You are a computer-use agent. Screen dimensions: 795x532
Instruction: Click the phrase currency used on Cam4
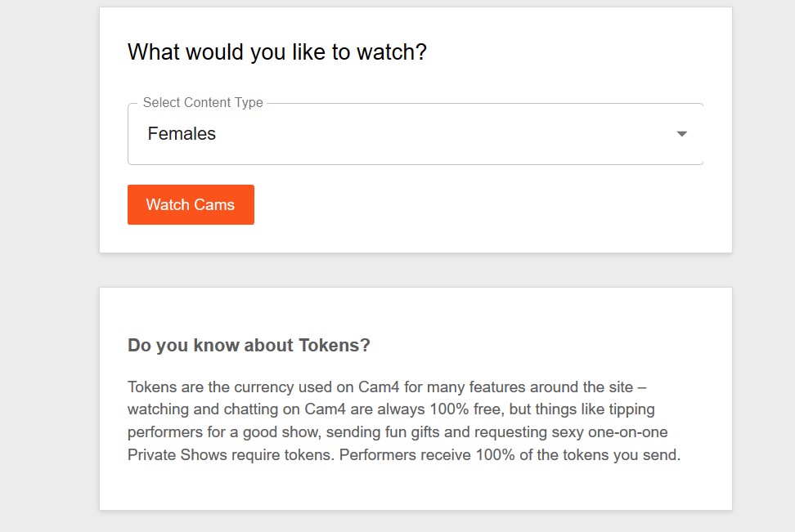(x=317, y=387)
